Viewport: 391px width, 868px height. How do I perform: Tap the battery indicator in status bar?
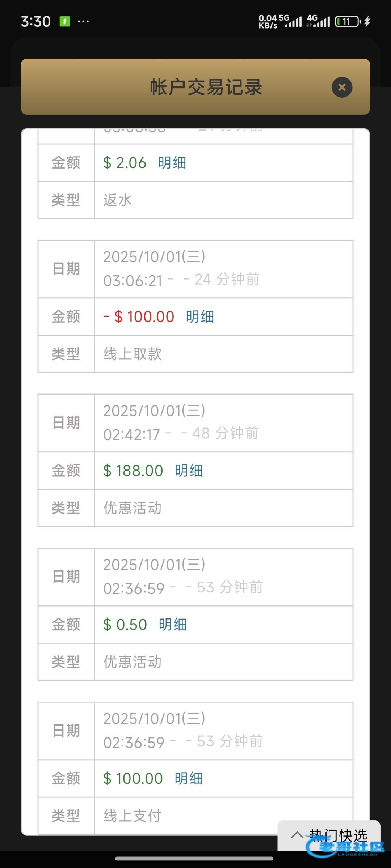(x=347, y=22)
